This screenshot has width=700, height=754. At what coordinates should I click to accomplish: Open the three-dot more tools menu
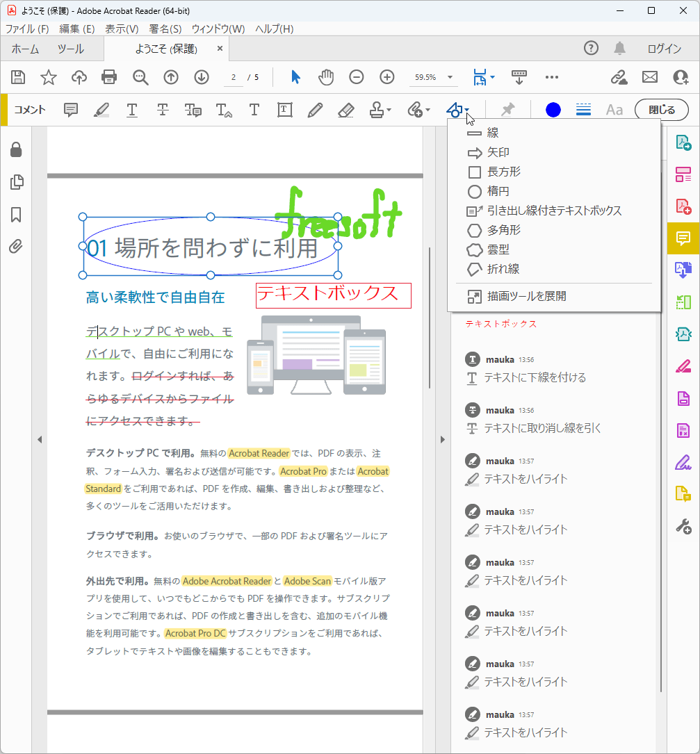coord(552,77)
